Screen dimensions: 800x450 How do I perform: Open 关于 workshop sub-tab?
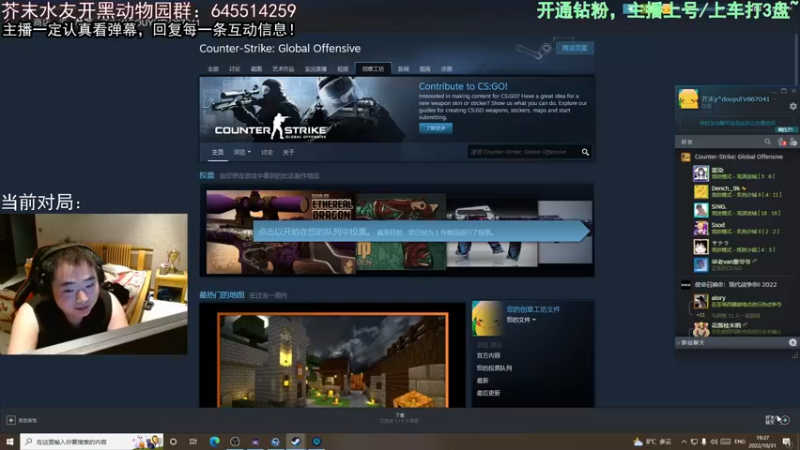(289, 152)
